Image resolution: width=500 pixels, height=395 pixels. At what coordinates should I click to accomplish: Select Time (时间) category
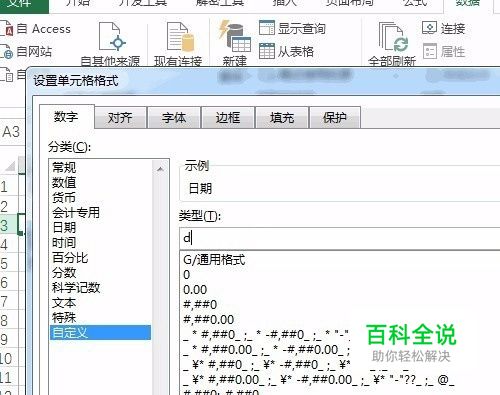[x=100, y=242]
